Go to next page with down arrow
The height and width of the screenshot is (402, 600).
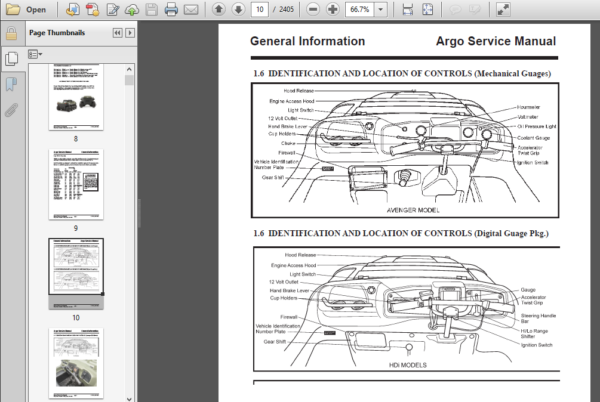[238, 10]
